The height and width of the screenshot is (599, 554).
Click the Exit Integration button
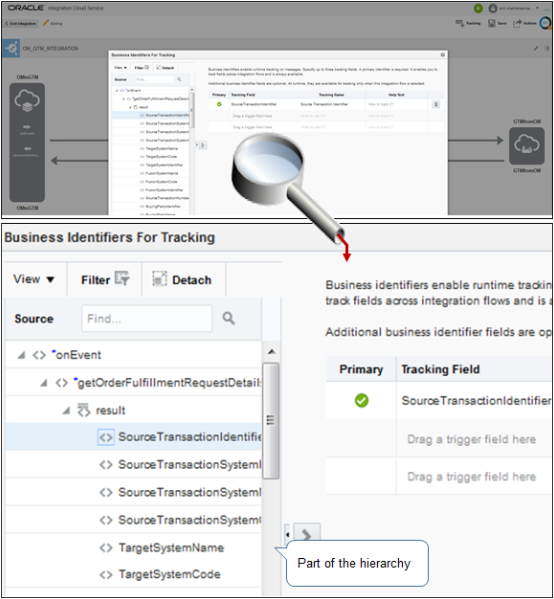[x=21, y=24]
